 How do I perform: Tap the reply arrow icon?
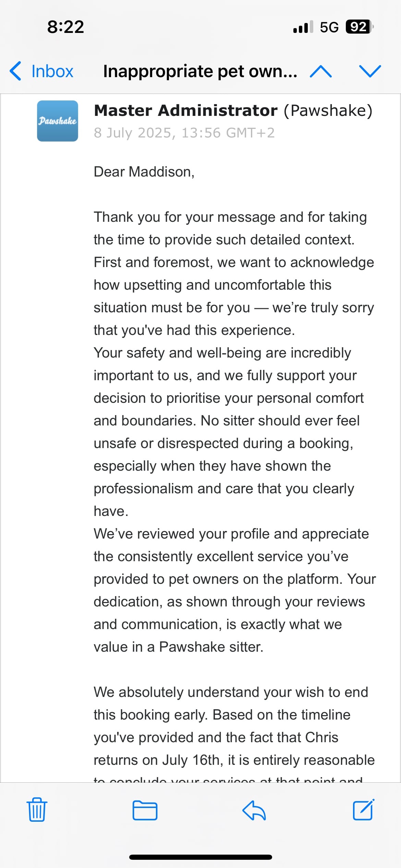click(254, 810)
